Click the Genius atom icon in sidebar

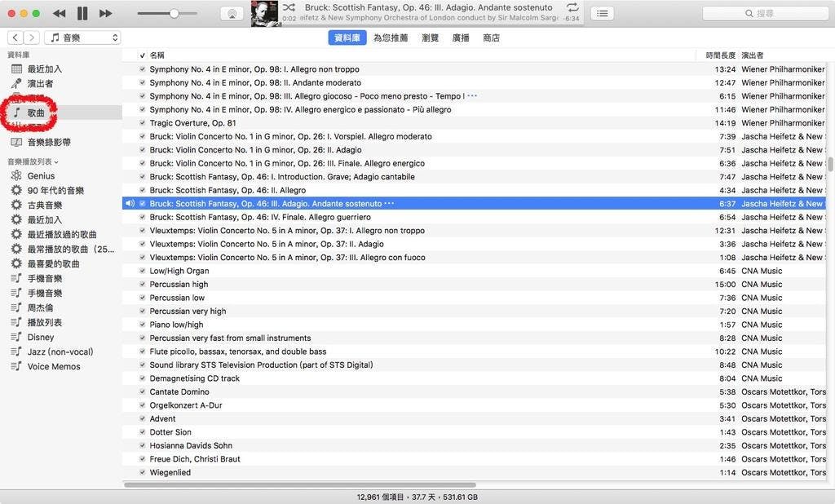pos(16,175)
